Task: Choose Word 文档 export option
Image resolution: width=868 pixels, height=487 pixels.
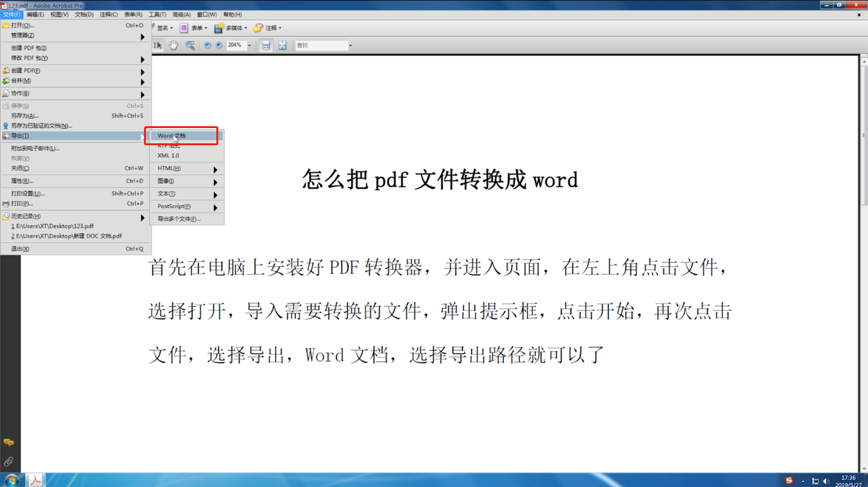Action: click(187, 136)
